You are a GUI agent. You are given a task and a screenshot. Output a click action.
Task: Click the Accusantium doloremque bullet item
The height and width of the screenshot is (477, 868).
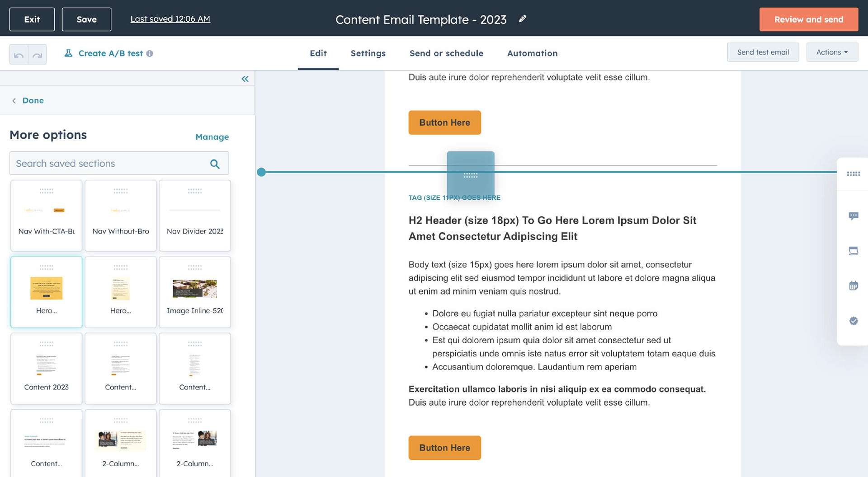click(x=534, y=367)
